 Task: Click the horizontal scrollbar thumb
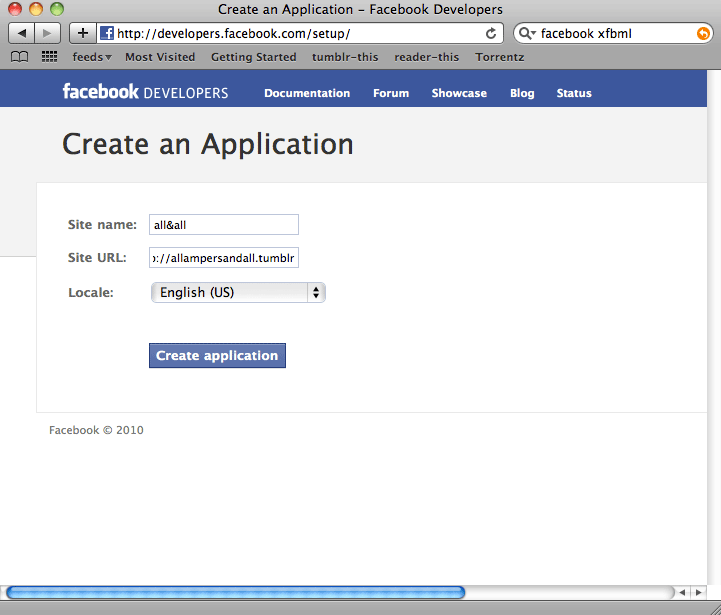pos(236,592)
